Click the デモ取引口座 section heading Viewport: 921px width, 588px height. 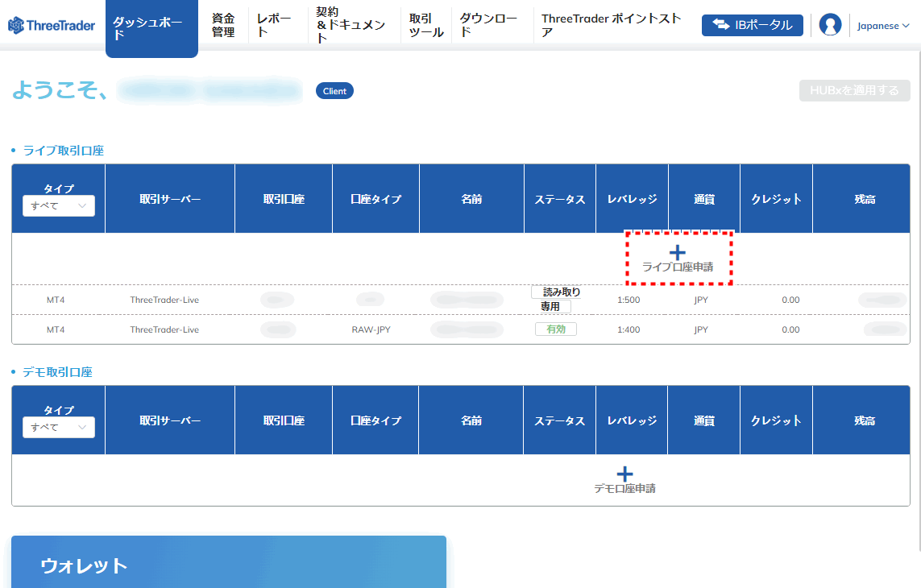(57, 372)
